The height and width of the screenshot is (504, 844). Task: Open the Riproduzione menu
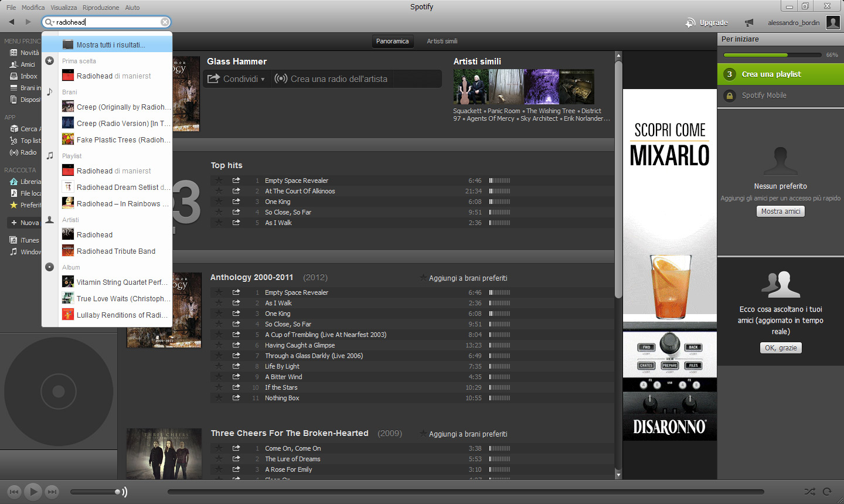(101, 8)
